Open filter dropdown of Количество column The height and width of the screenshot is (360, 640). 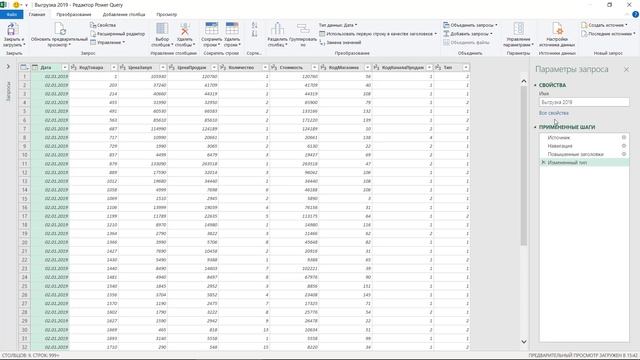tap(265, 67)
